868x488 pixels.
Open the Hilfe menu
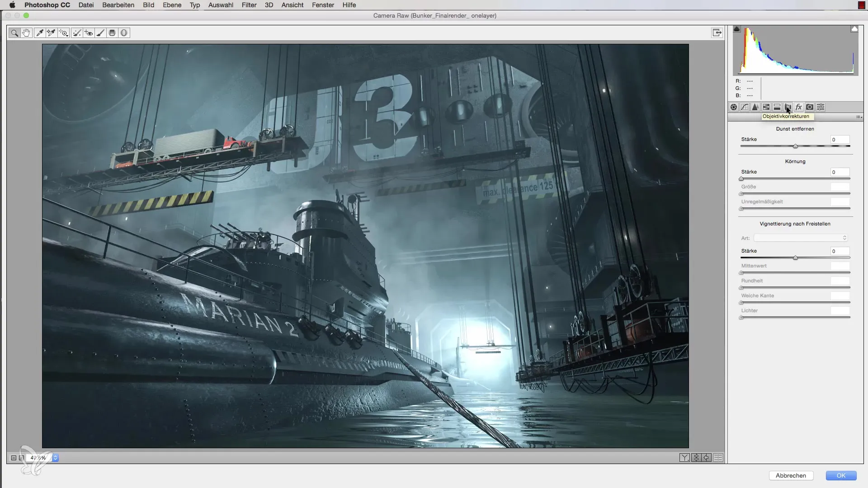point(349,5)
